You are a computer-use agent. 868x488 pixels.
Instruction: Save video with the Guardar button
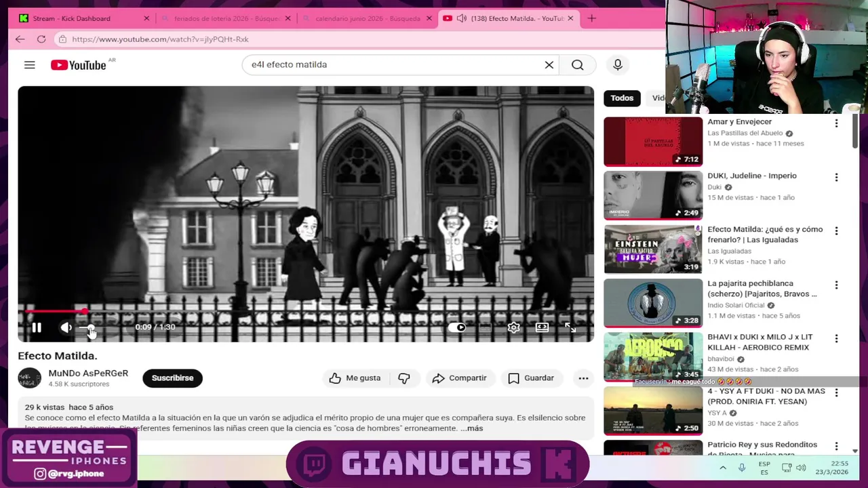(531, 378)
